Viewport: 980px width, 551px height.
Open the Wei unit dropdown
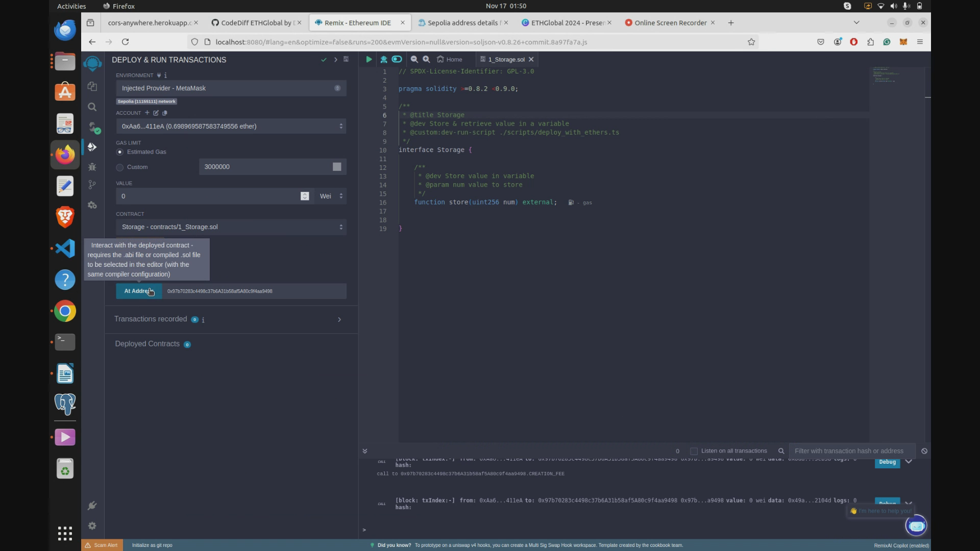[x=331, y=196]
